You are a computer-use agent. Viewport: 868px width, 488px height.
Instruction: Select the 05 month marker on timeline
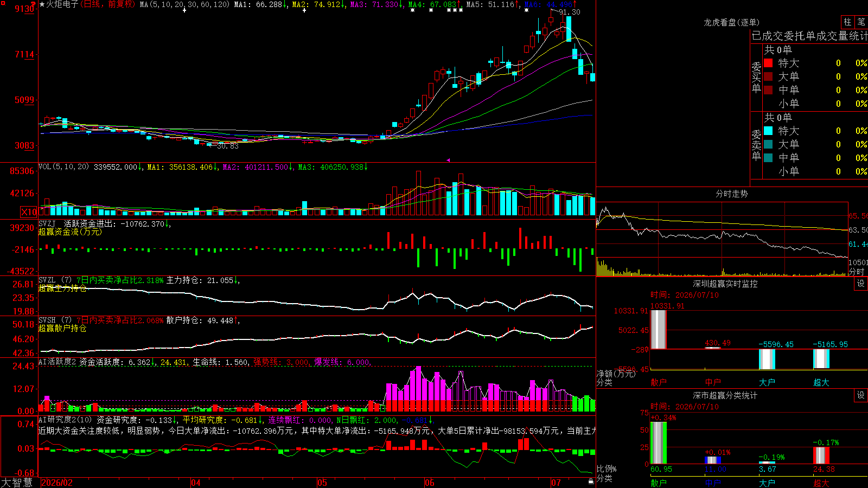click(x=322, y=483)
